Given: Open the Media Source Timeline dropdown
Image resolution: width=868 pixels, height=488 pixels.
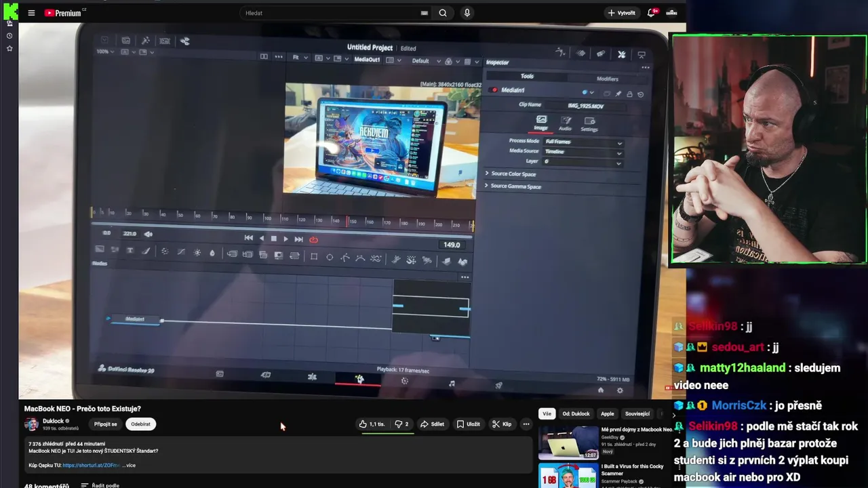Looking at the screenshot, I should 583,152.
